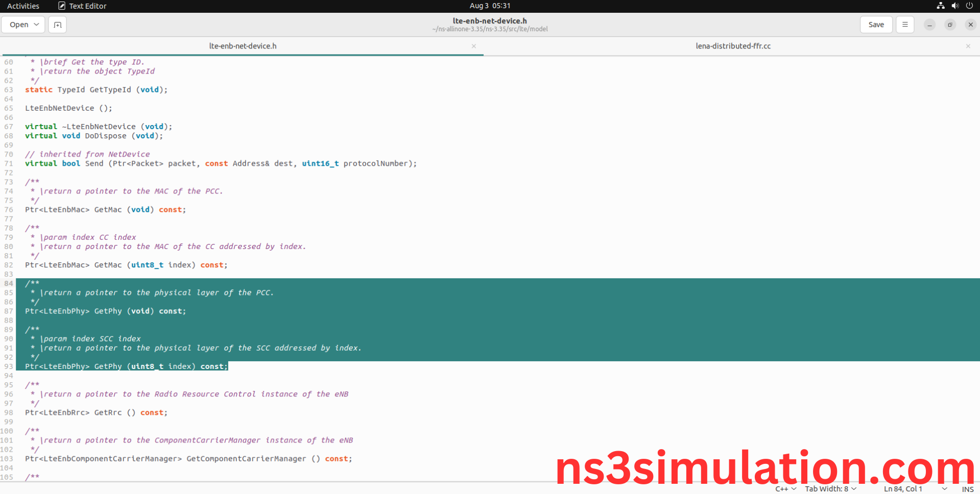
Task: Minimize the Text Editor window
Action: 929,24
